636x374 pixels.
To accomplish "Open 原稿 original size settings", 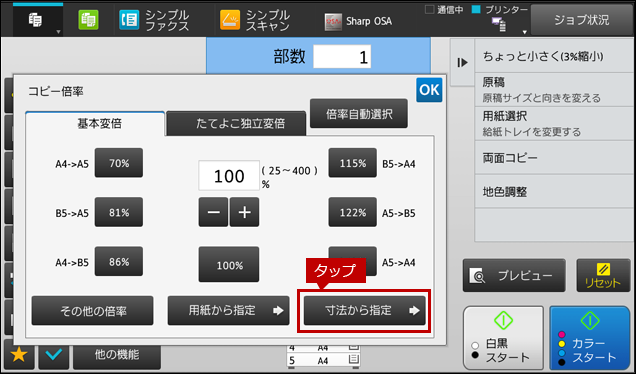I will 555,90.
